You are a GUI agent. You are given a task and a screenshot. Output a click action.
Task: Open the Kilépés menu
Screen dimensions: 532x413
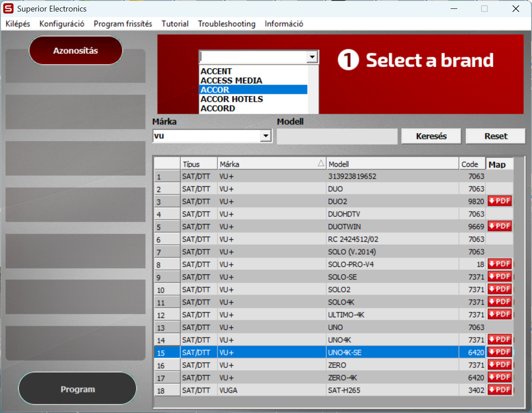18,24
